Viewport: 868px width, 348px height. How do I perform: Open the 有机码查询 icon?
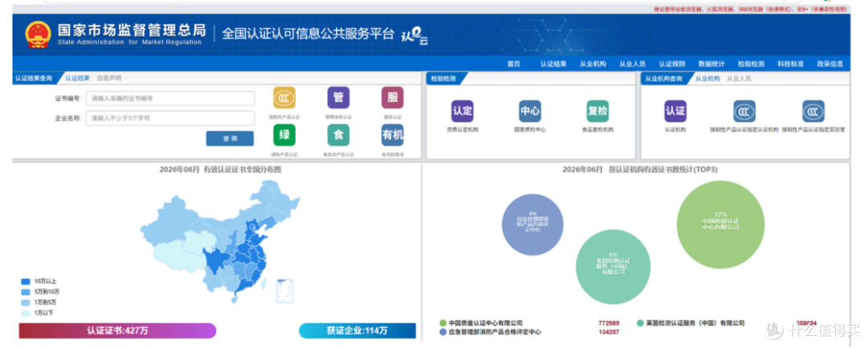(392, 135)
